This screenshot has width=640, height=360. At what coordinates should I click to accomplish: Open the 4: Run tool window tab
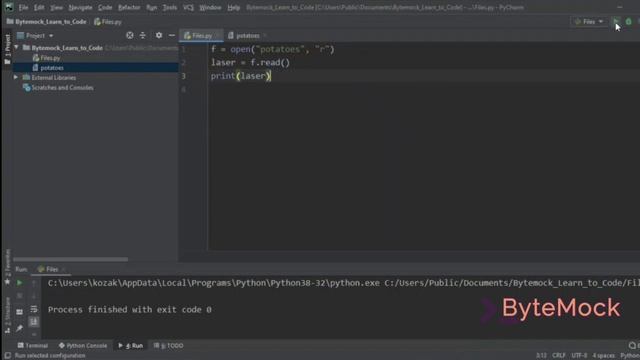pyautogui.click(x=131, y=345)
